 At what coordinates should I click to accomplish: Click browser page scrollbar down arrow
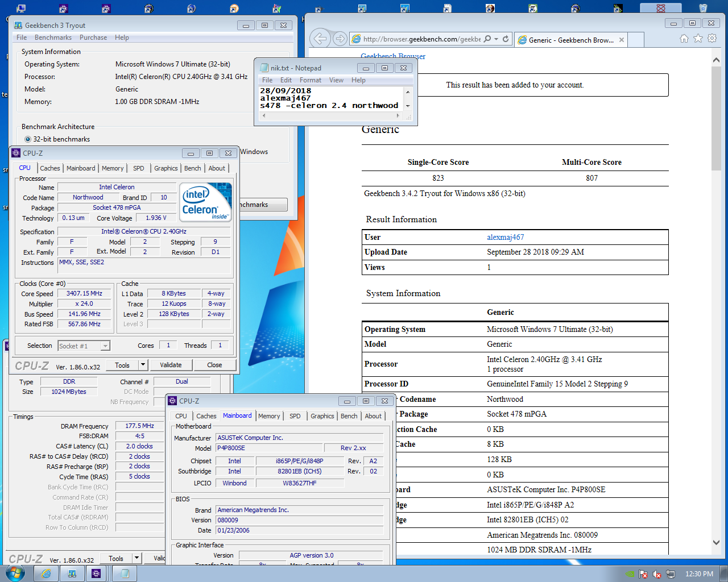tap(716, 543)
